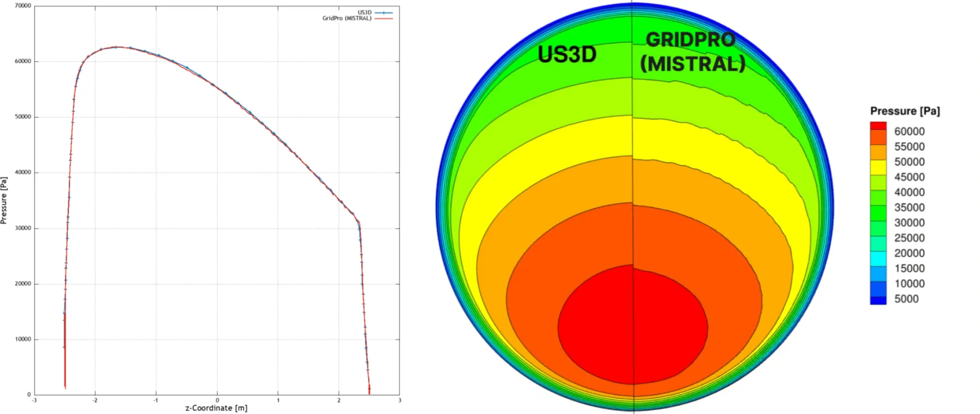The image size is (980, 414).
Task: Pick the red swatch at the colorbar top
Action: (878, 125)
